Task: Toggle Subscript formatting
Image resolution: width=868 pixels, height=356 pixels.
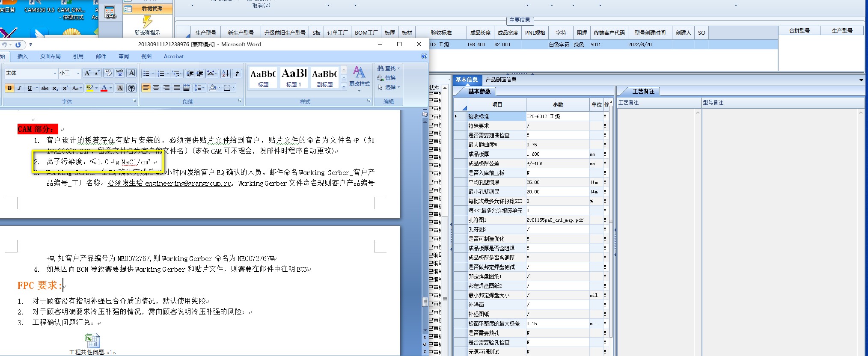Action: [x=55, y=88]
